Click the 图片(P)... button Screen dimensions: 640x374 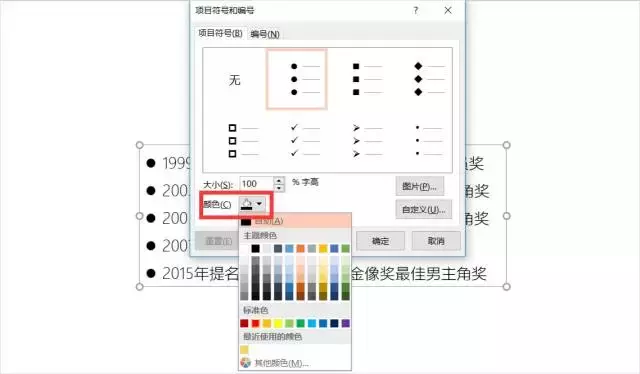419,186
